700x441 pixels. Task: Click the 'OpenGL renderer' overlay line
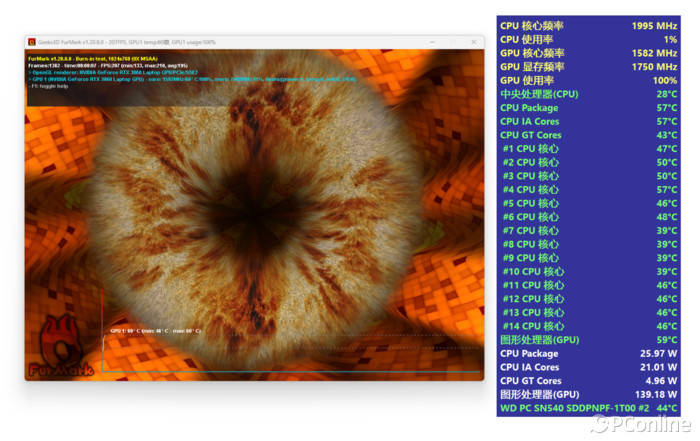[x=112, y=72]
